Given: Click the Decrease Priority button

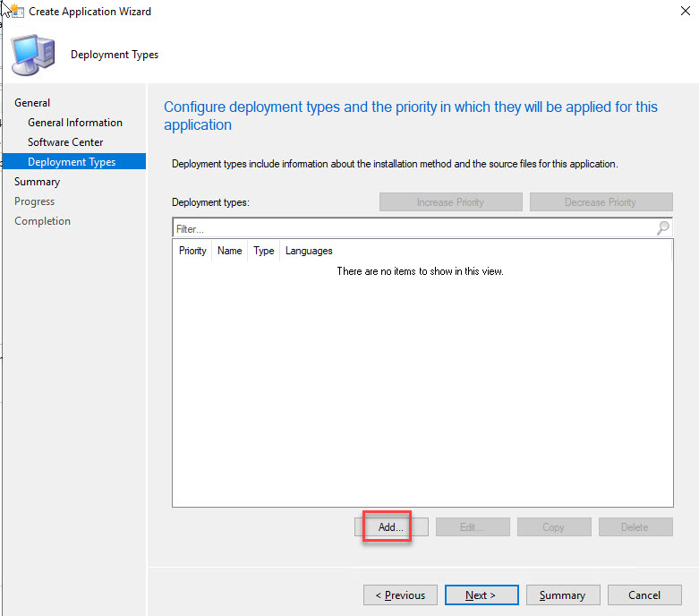Looking at the screenshot, I should click(601, 202).
